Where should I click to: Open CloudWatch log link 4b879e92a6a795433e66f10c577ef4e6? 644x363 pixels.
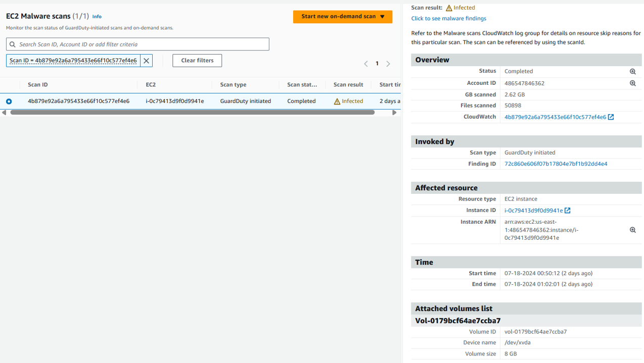tap(555, 117)
